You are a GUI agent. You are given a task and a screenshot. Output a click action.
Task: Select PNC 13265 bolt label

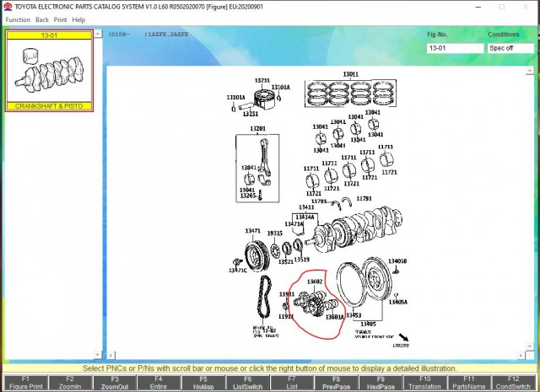pyautogui.click(x=248, y=196)
